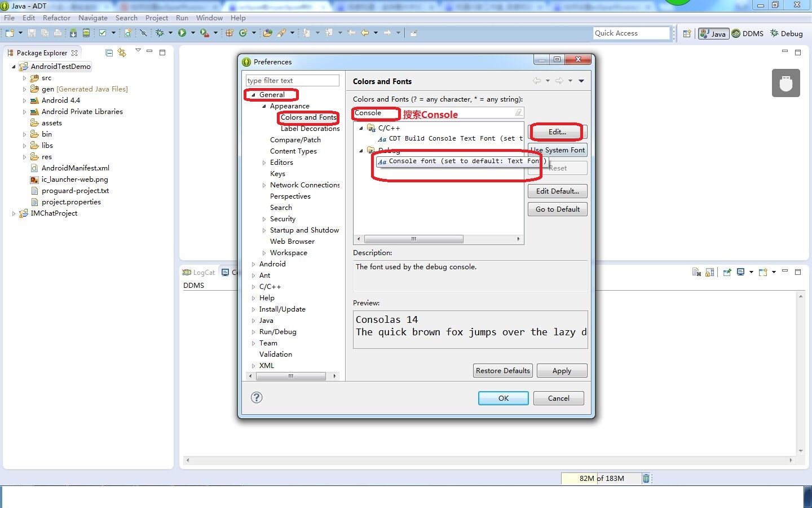The height and width of the screenshot is (508, 812).
Task: Click the clear filter icon in font search
Action: (x=518, y=113)
